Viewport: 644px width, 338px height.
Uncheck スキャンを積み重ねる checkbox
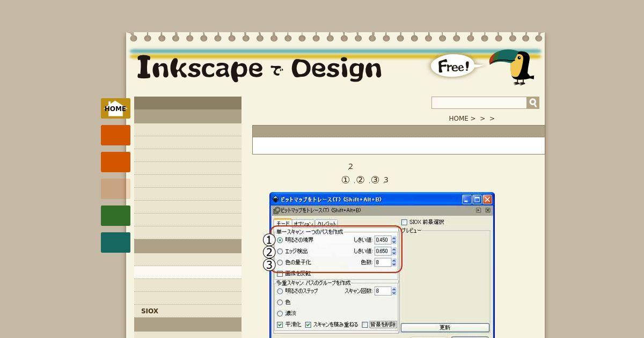click(x=308, y=325)
